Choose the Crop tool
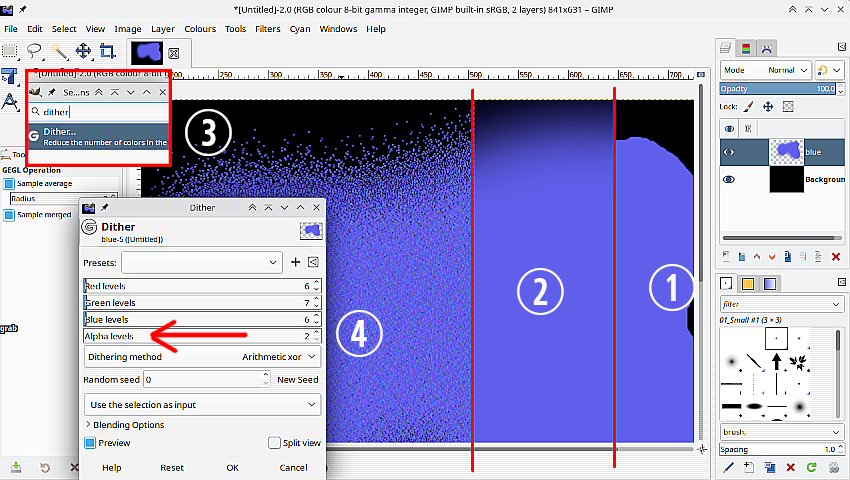The width and height of the screenshot is (850, 480). tap(108, 51)
